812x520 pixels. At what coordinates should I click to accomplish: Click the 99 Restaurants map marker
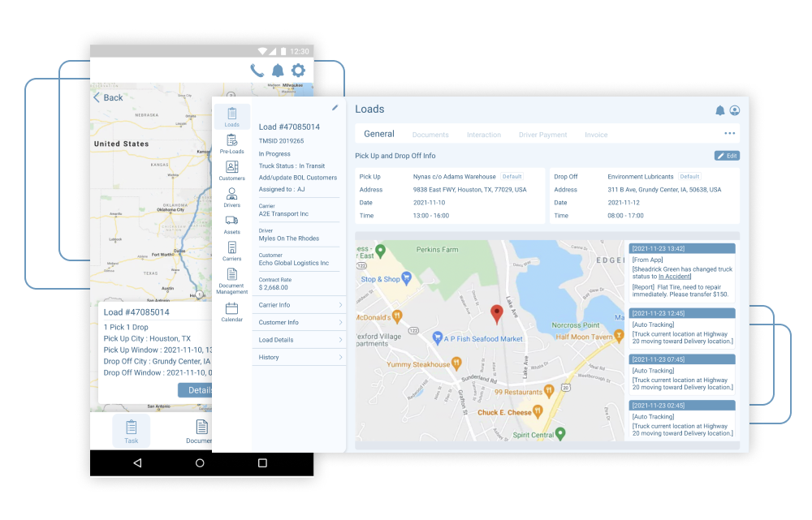tap(549, 391)
